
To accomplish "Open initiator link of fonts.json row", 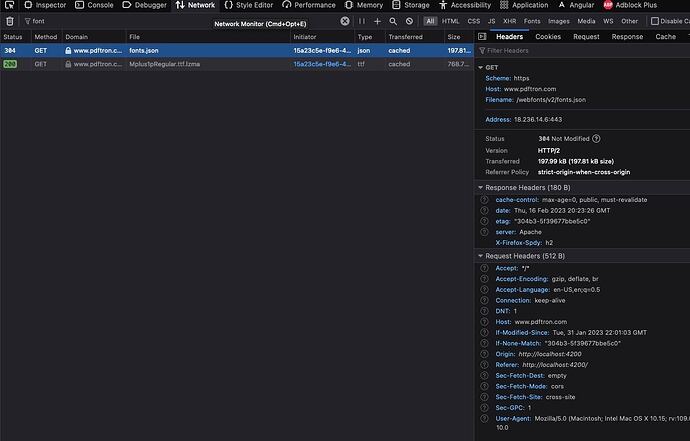I will click(x=321, y=49).
